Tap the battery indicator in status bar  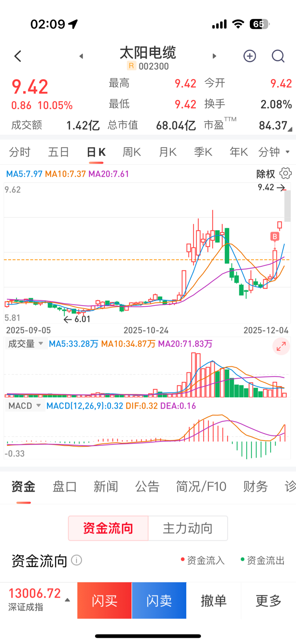click(x=259, y=24)
